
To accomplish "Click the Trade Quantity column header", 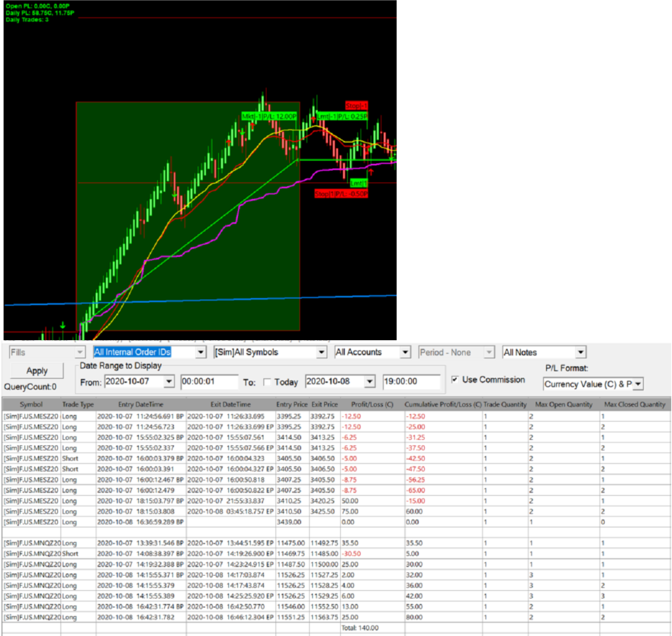I will click(x=505, y=404).
